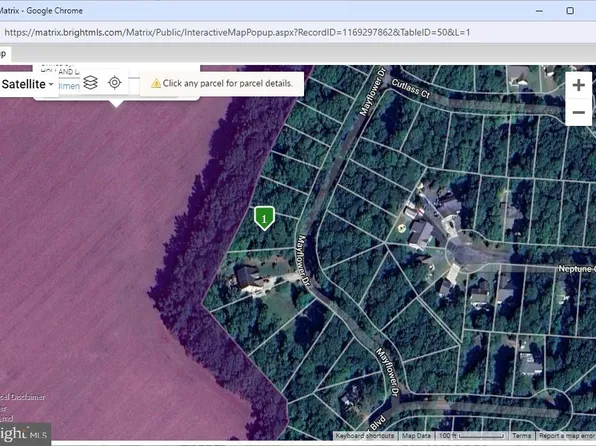Screen dimensions: 596x446
Task: Click the dropdown arrow beside Satellite
Action: tap(51, 84)
